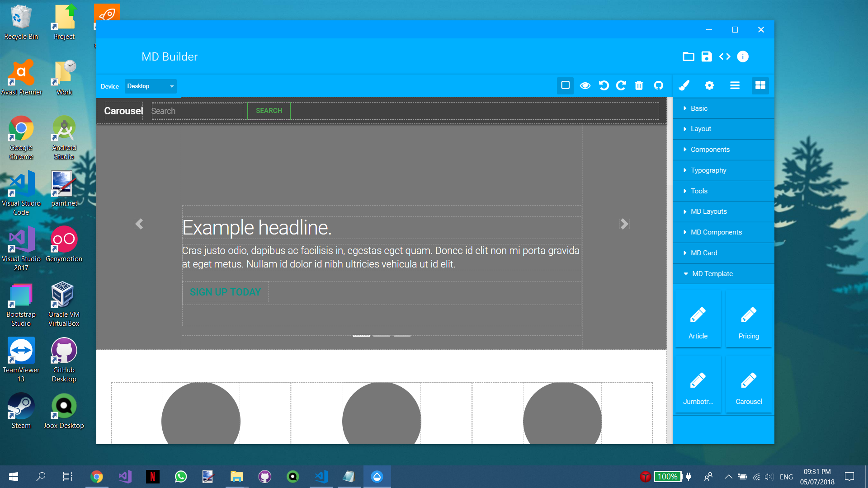Click the save disk icon
868x488 pixels.
pos(706,56)
